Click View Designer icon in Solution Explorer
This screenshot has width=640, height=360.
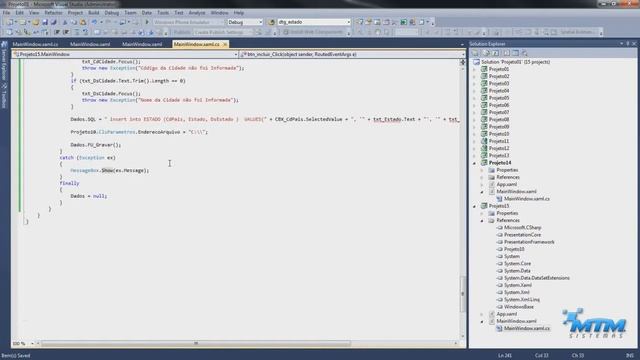click(516, 53)
